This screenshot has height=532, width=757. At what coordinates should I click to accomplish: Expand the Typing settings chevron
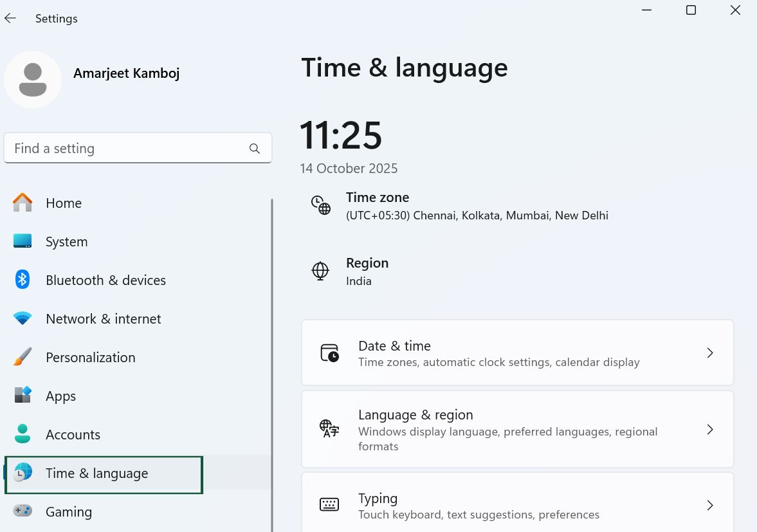710,505
